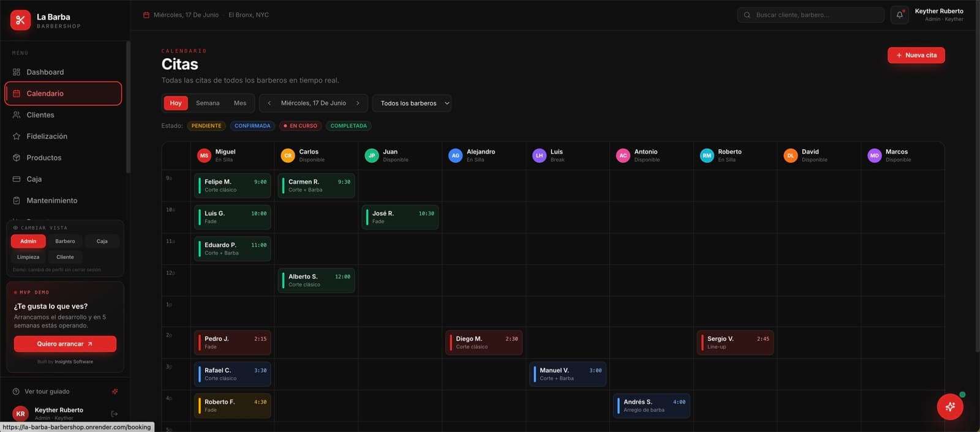Open the Todos los barberos dropdown
Image resolution: width=980 pixels, height=432 pixels.
[412, 103]
